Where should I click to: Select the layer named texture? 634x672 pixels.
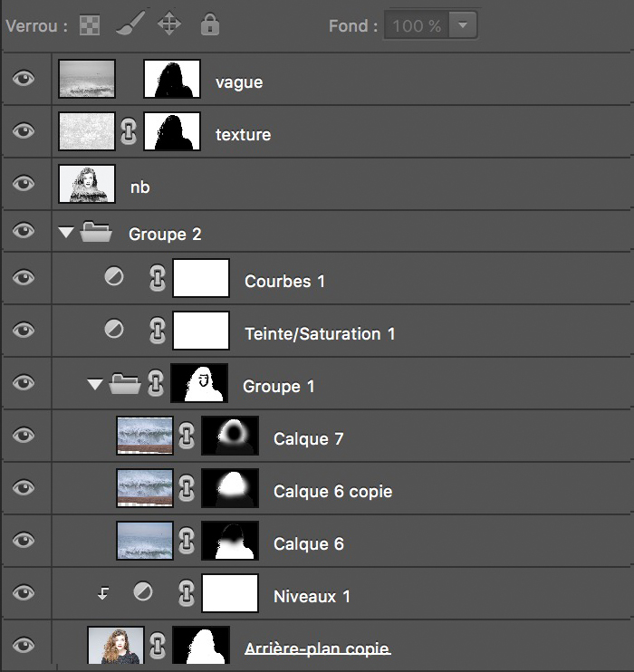[x=243, y=135]
